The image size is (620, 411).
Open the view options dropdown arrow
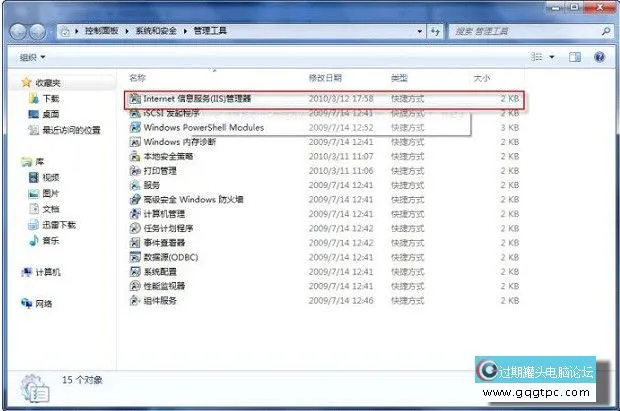[552, 57]
